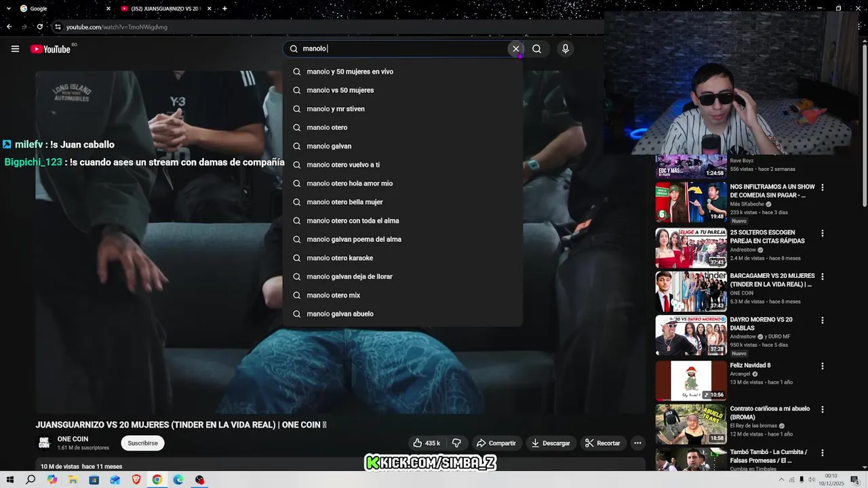The height and width of the screenshot is (488, 868).
Task: Choose suggestion manolo vs 50 mujeres
Action: tap(403, 90)
